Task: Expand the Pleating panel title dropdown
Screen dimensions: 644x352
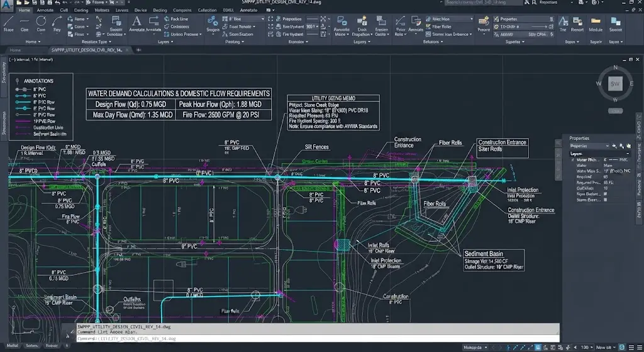Action: (235, 42)
